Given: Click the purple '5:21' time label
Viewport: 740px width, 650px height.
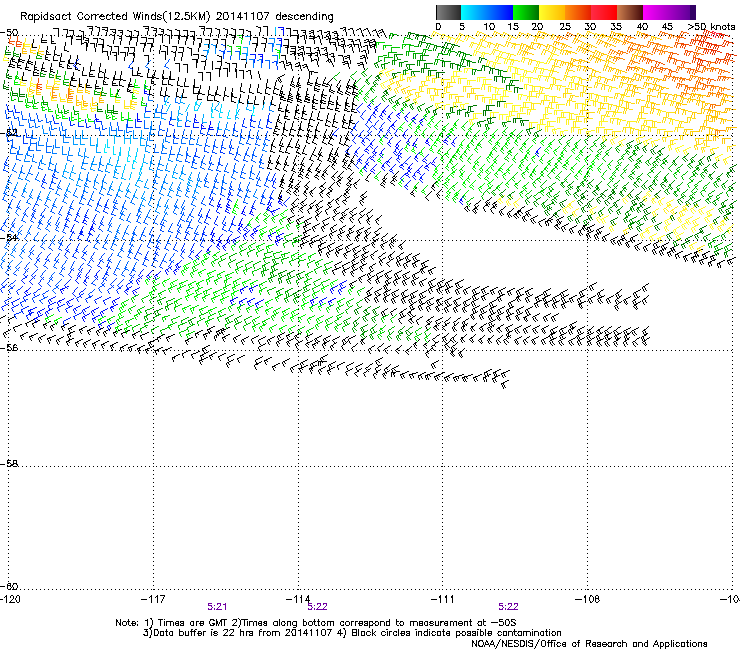Looking at the screenshot, I should click(x=217, y=607).
